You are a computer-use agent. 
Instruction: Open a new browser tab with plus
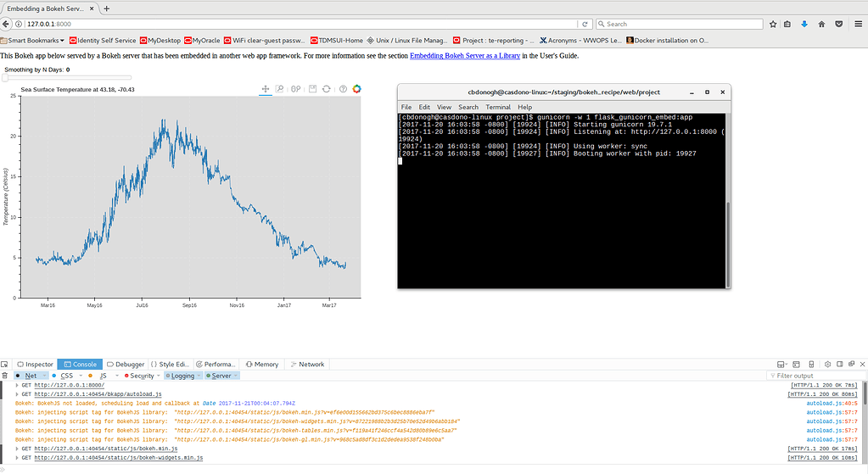click(x=106, y=8)
